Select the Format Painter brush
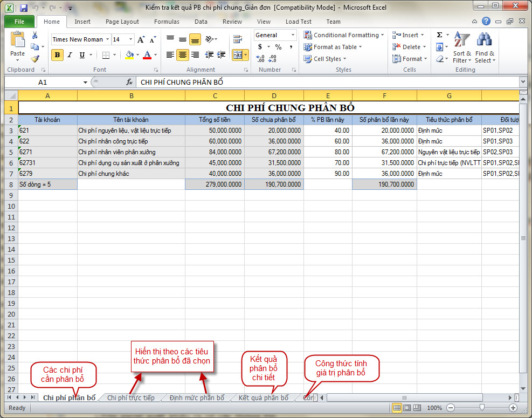The height and width of the screenshot is (418, 532). (x=34, y=58)
